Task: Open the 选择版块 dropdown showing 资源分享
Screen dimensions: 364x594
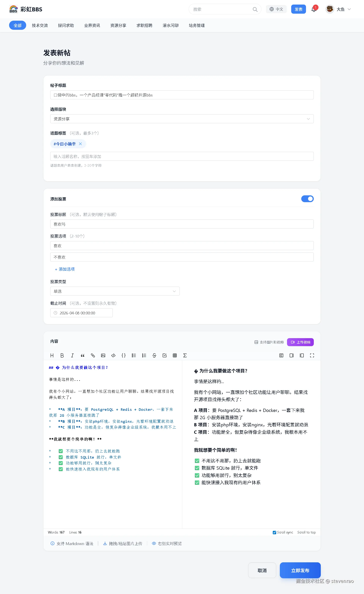Action: (182, 119)
